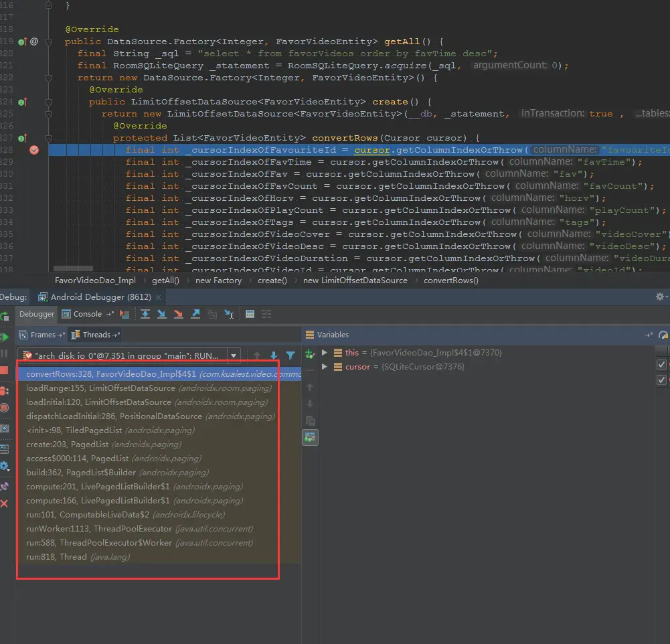Click the next frame down arrow

click(x=274, y=355)
